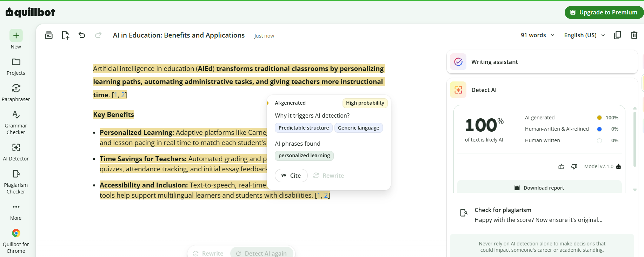Click the Detect AI panel scrollbar
The width and height of the screenshot is (644, 257).
click(635, 139)
